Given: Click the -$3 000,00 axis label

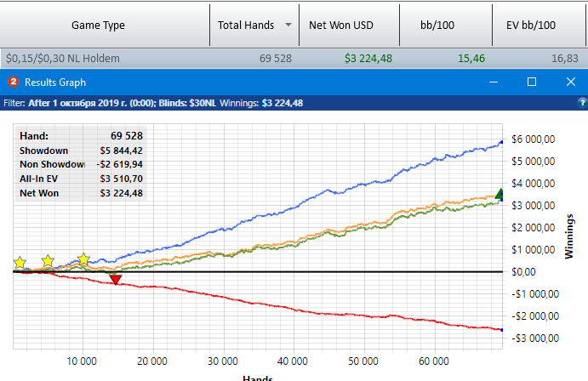Looking at the screenshot, I should (x=535, y=338).
